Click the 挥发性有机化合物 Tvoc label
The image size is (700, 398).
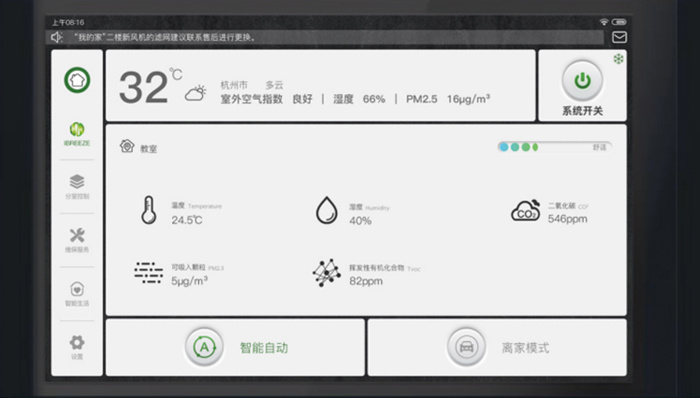385,268
